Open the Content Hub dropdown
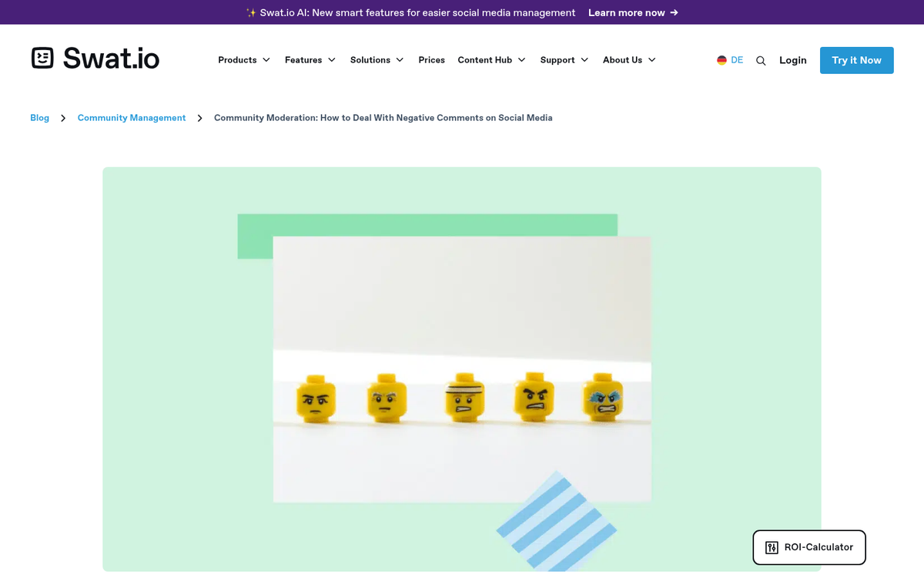924x578 pixels. [491, 60]
